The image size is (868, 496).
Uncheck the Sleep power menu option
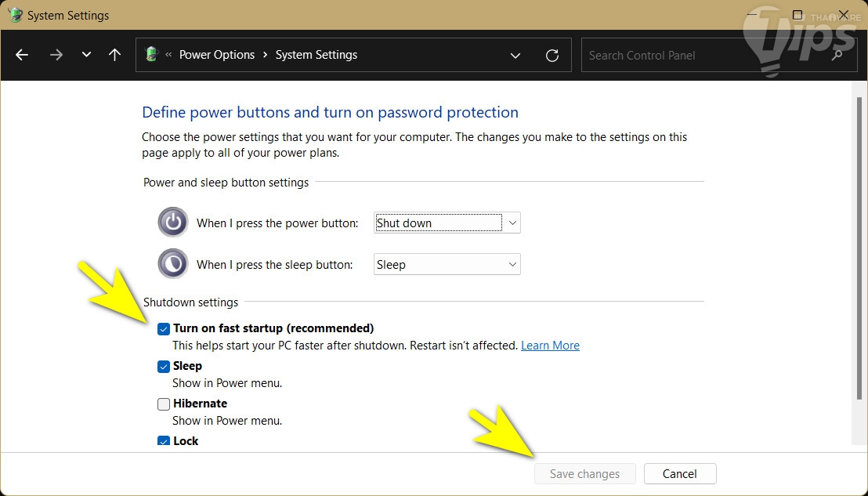(x=164, y=367)
